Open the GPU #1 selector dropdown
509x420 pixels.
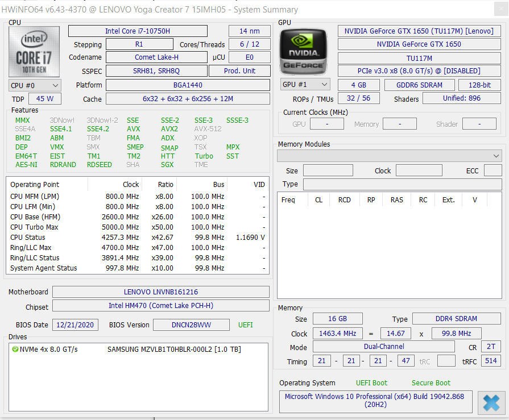coord(305,85)
